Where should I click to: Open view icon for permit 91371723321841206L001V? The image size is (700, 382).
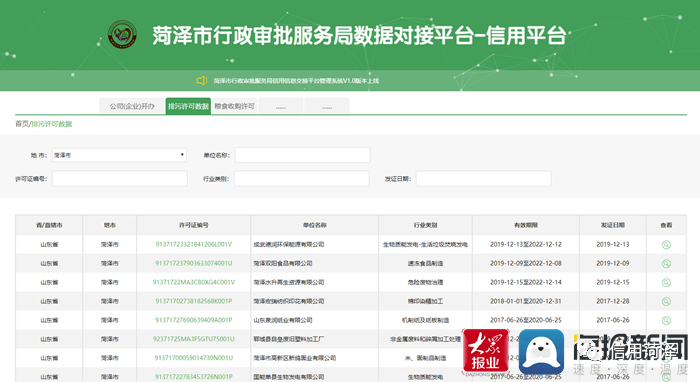[x=666, y=245]
